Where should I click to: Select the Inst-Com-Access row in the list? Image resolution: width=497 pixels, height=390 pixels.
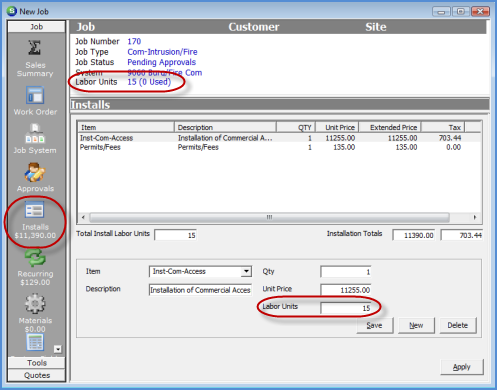pyautogui.click(x=279, y=138)
